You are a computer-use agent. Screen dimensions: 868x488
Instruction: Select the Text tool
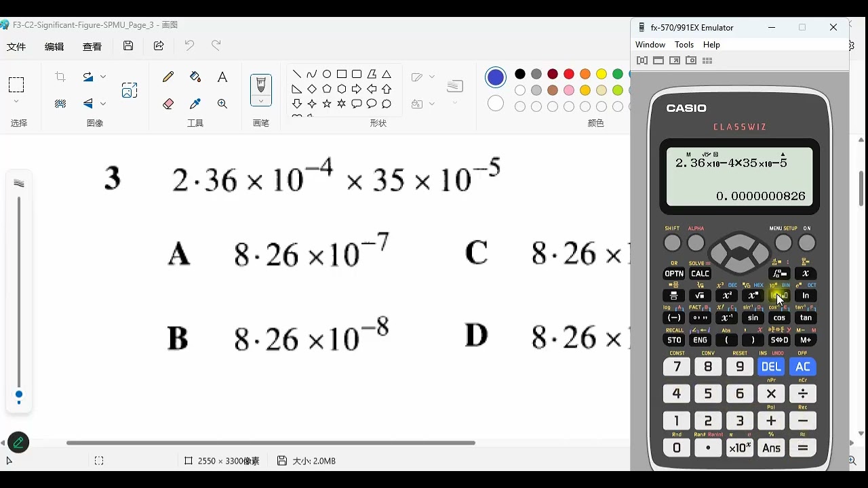tap(222, 77)
